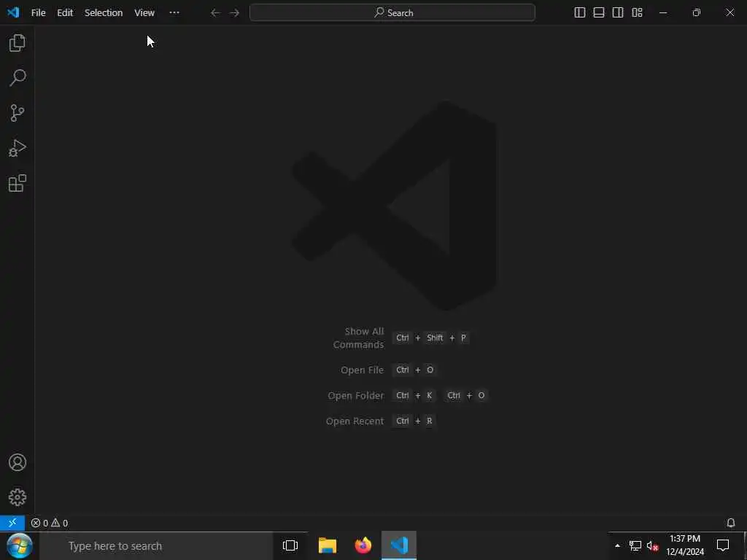The width and height of the screenshot is (747, 560).
Task: Toggle the bottom Panel layout icon
Action: 599,12
